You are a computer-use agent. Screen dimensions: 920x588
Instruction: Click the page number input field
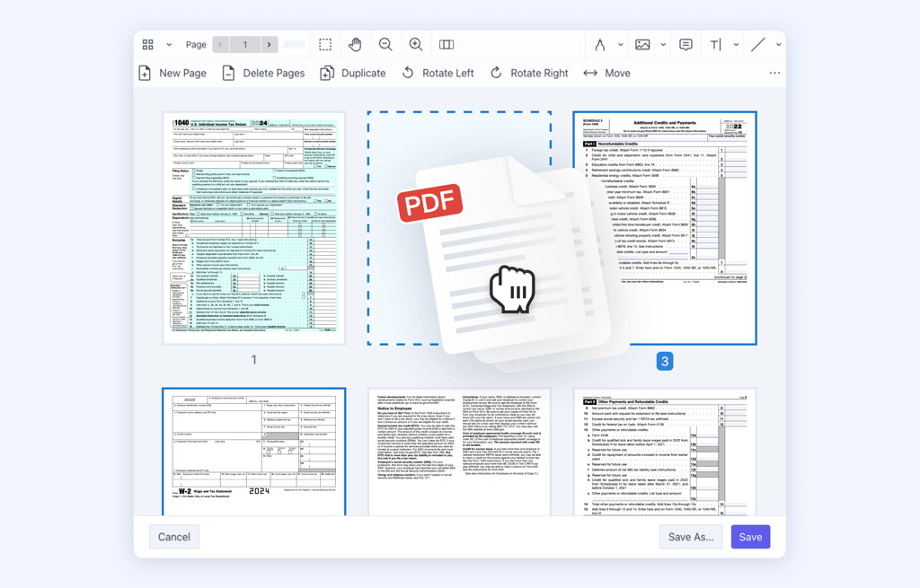click(244, 45)
